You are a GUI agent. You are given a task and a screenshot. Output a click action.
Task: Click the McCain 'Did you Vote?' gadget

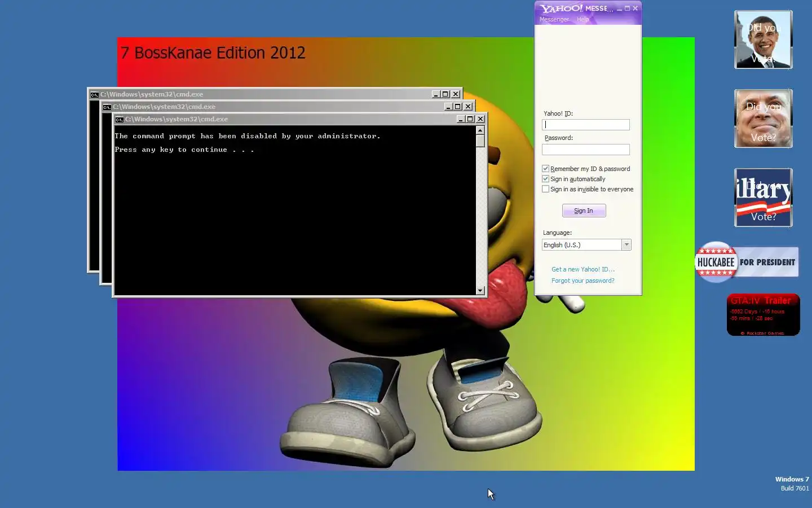click(x=764, y=119)
